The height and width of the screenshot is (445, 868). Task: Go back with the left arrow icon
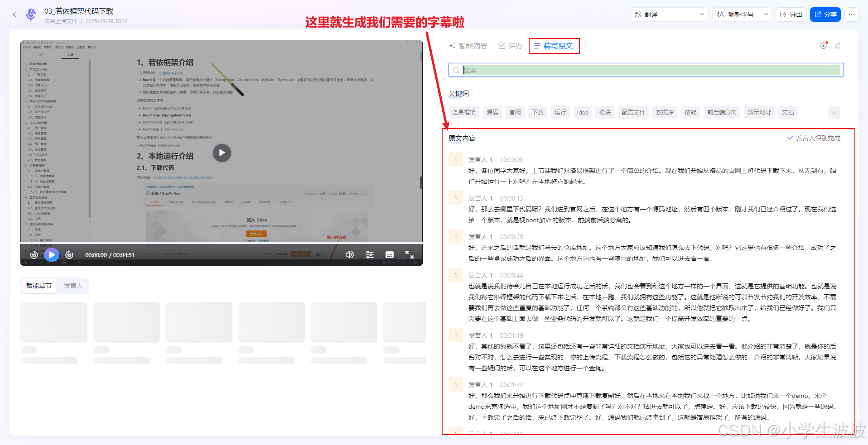click(14, 14)
